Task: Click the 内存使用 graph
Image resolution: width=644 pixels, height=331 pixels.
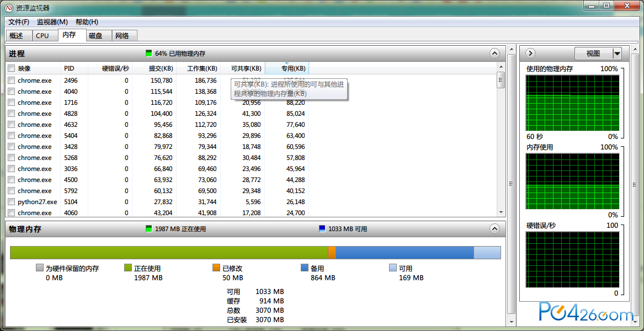Action: pyautogui.click(x=572, y=182)
